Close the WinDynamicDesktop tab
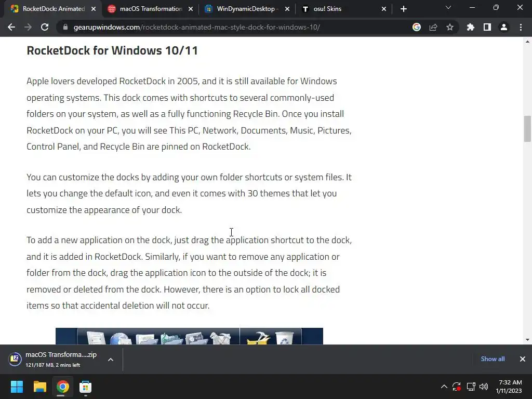This screenshot has width=532, height=399. (x=287, y=9)
